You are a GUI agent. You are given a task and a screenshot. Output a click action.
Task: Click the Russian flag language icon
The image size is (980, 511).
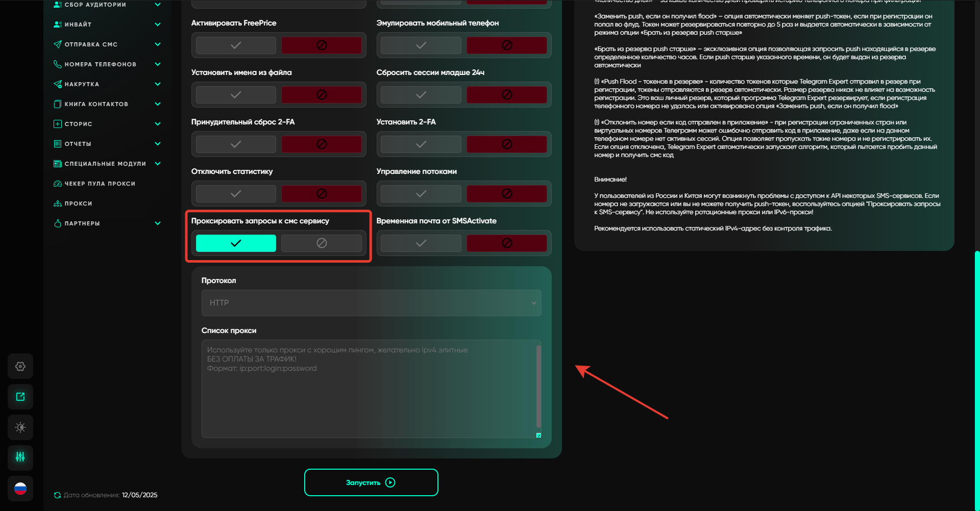pos(20,489)
